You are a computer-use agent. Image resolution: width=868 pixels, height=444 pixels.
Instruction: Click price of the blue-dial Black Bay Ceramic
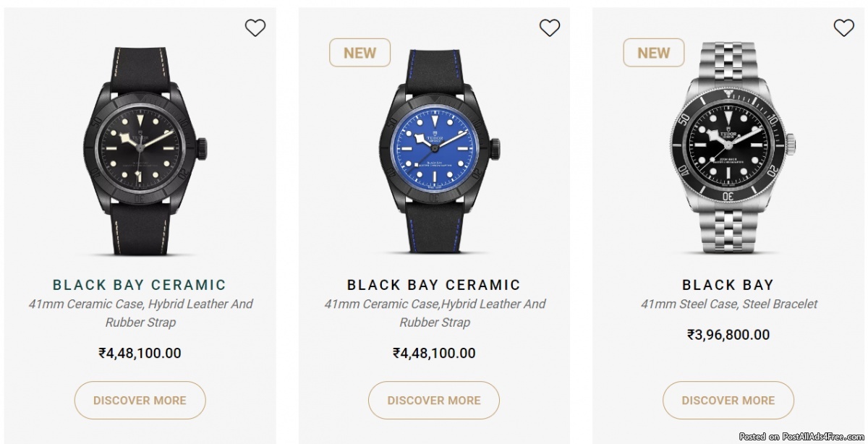click(x=434, y=353)
